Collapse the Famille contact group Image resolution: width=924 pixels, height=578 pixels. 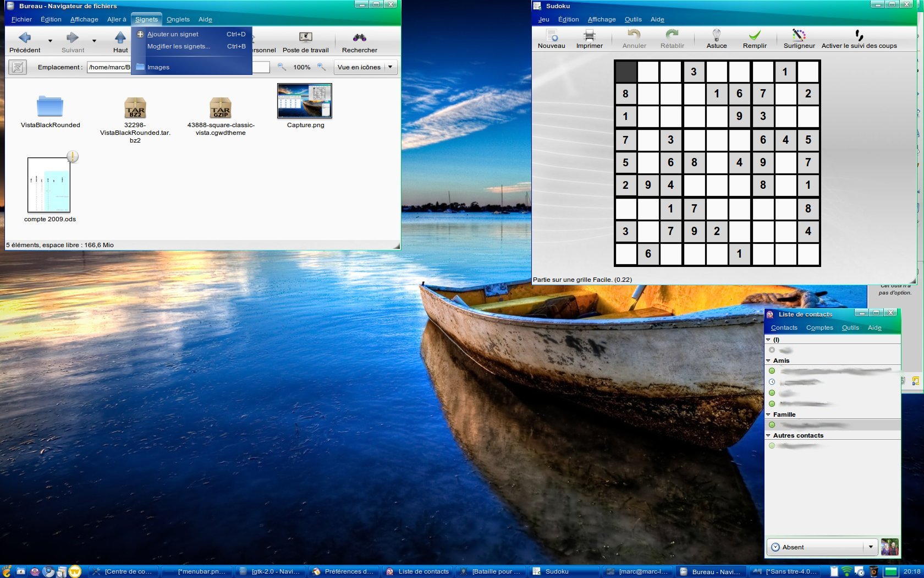point(768,415)
